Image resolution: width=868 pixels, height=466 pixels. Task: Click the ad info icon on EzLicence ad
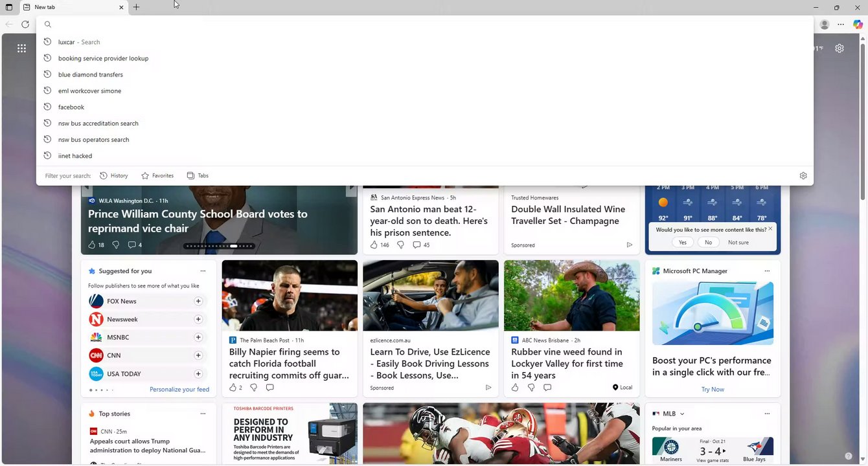(x=488, y=387)
